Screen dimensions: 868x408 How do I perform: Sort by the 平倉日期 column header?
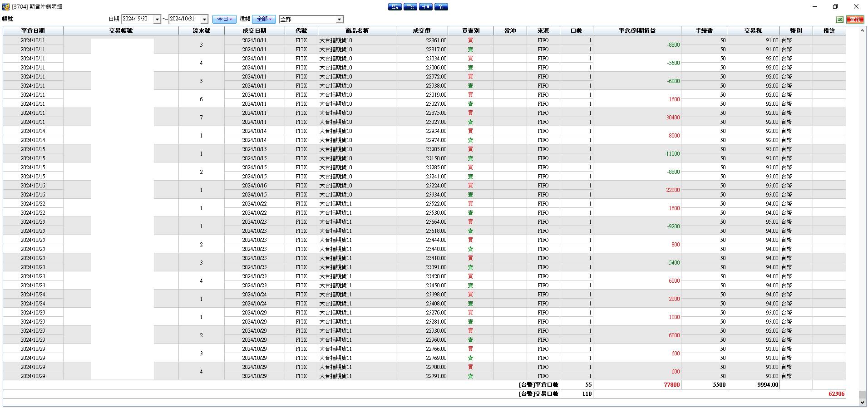tap(33, 31)
